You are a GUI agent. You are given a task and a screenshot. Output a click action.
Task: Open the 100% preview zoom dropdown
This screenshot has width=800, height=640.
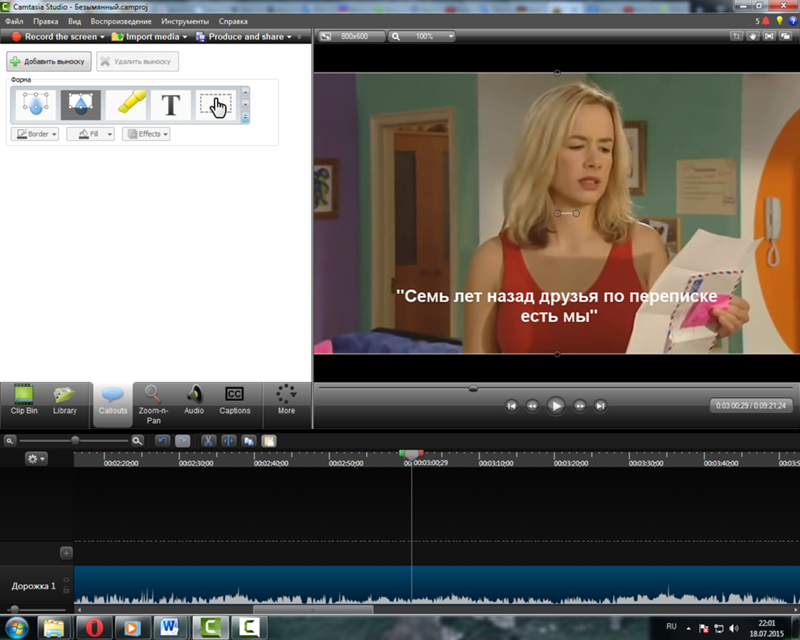[422, 36]
